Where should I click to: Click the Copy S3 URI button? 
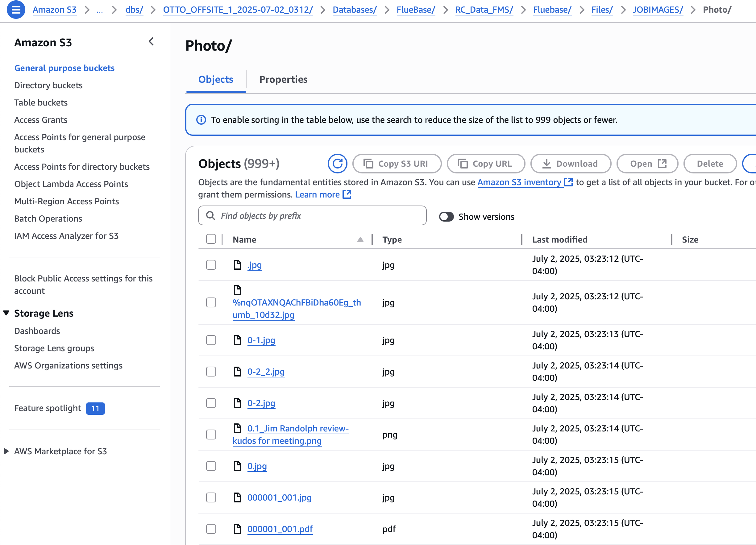(397, 164)
